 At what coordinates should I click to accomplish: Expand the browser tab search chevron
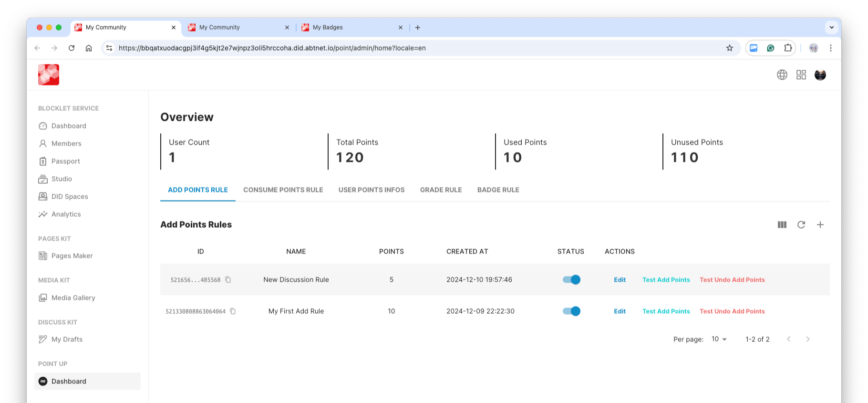[x=831, y=27]
